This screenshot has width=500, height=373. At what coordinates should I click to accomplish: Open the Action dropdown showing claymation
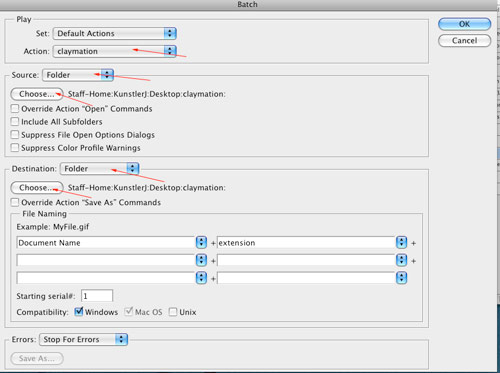(x=114, y=51)
